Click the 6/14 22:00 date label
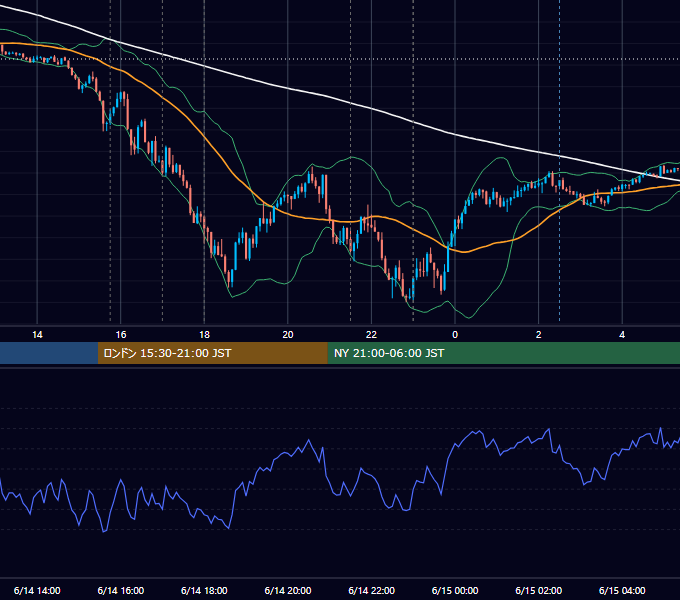Image resolution: width=680 pixels, height=600 pixels. 372,590
